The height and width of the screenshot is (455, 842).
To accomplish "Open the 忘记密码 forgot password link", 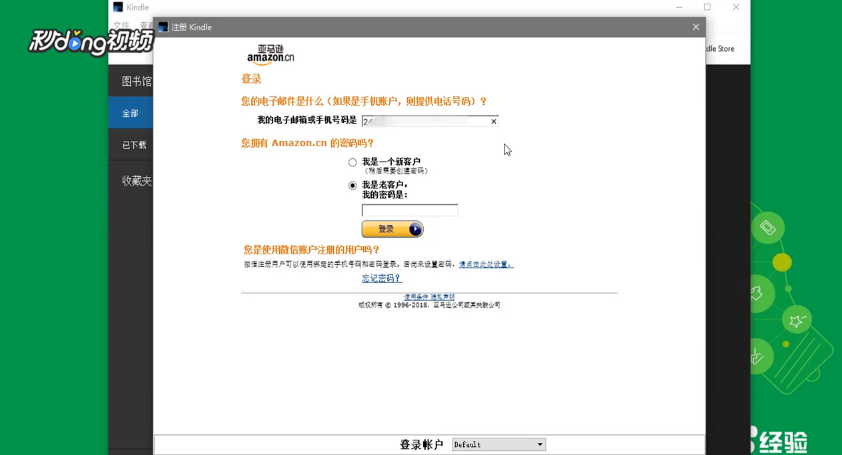I will click(x=381, y=278).
